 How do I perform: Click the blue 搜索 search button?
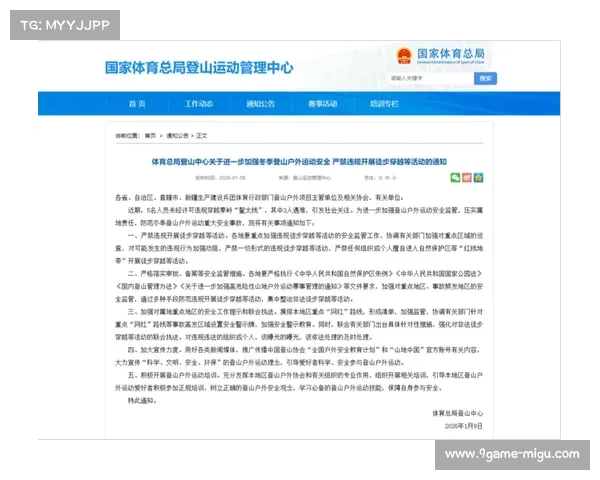(485, 78)
